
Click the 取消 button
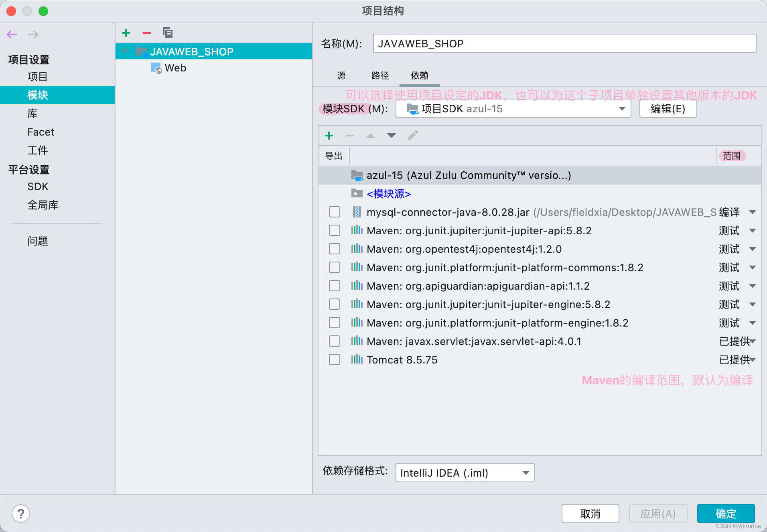tap(590, 514)
